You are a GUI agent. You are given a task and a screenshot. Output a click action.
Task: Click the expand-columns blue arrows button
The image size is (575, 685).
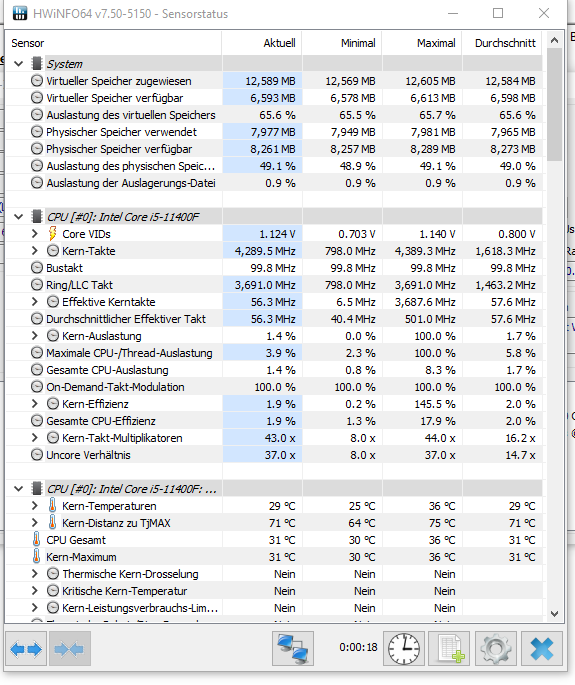coord(26,649)
